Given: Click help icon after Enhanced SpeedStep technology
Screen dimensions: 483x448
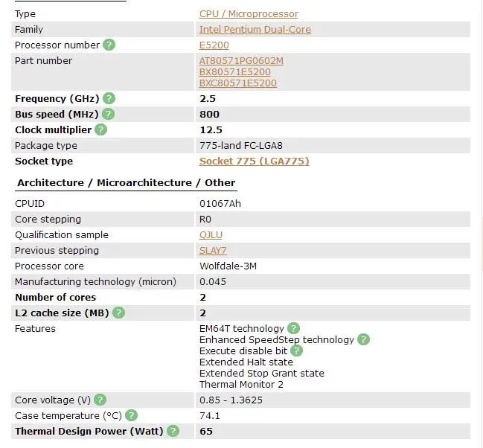Looking at the screenshot, I should click(x=363, y=339).
